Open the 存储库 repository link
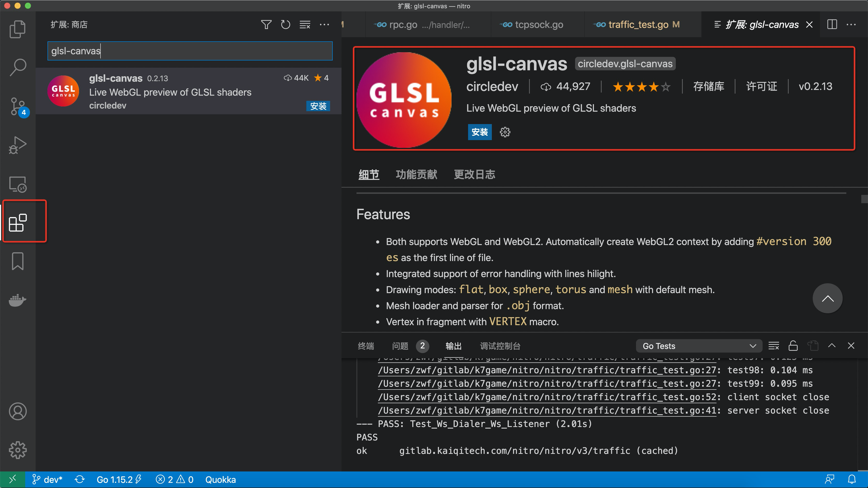Viewport: 868px width, 488px height. (708, 86)
